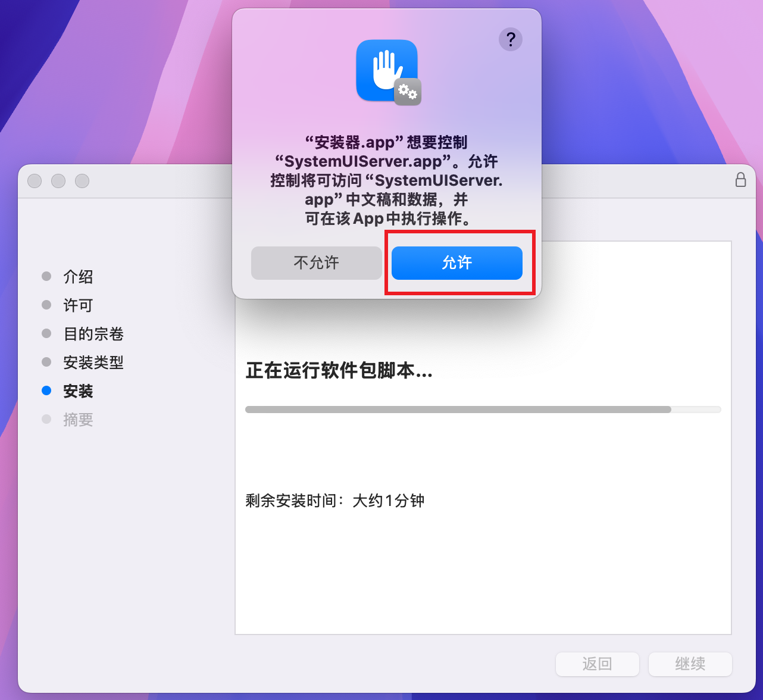The height and width of the screenshot is (700, 763).
Task: Allow control by clicking 允许
Action: 456,263
